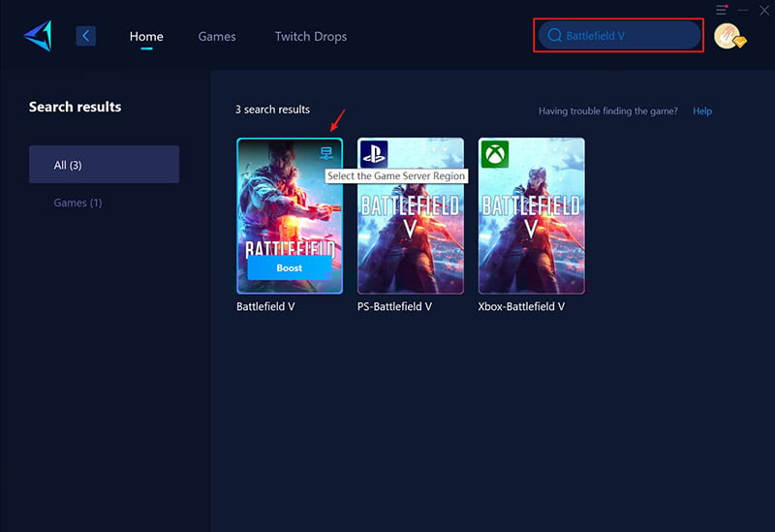Open the PS-Battlefield V game card
Image resolution: width=775 pixels, height=532 pixels.
[x=411, y=216]
